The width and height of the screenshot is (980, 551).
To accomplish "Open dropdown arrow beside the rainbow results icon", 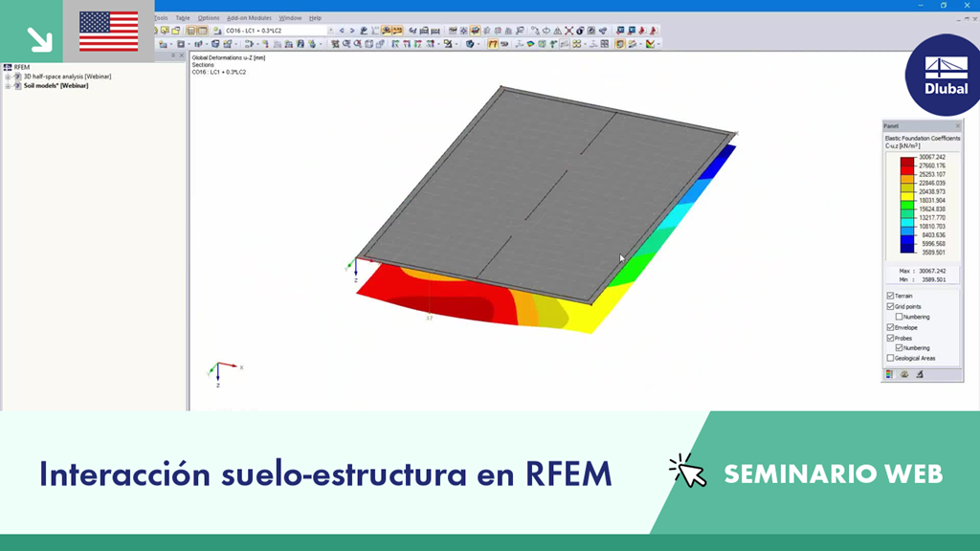I will click(x=658, y=44).
